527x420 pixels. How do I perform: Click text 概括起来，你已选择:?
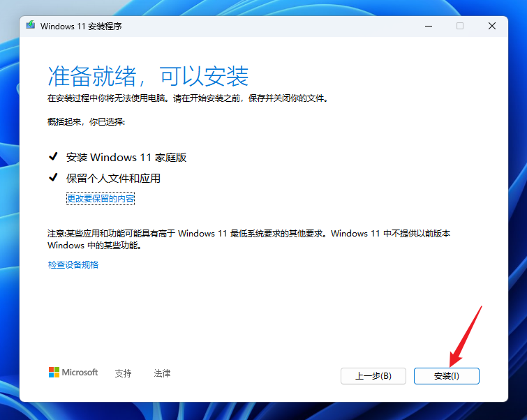[86, 121]
